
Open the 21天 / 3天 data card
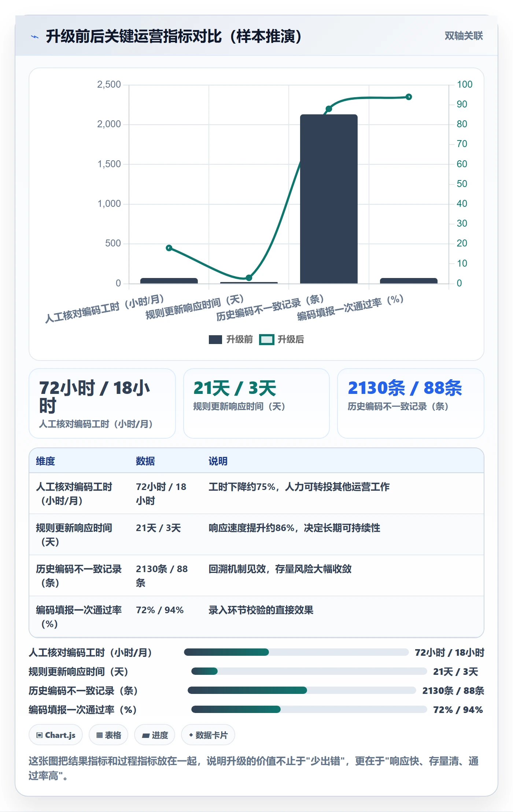[256, 403]
